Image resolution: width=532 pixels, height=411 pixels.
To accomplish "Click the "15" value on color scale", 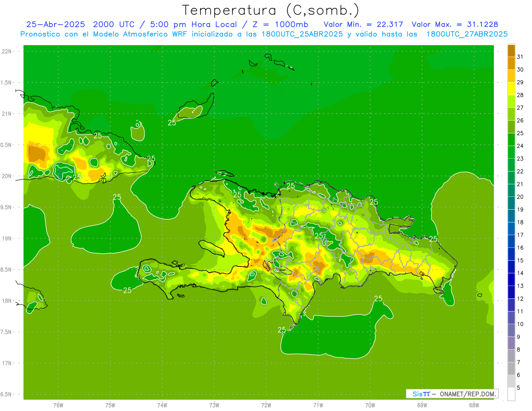I will pos(520,261).
